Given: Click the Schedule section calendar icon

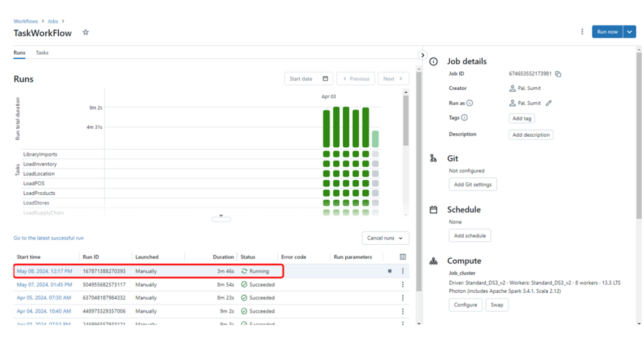Looking at the screenshot, I should (433, 210).
